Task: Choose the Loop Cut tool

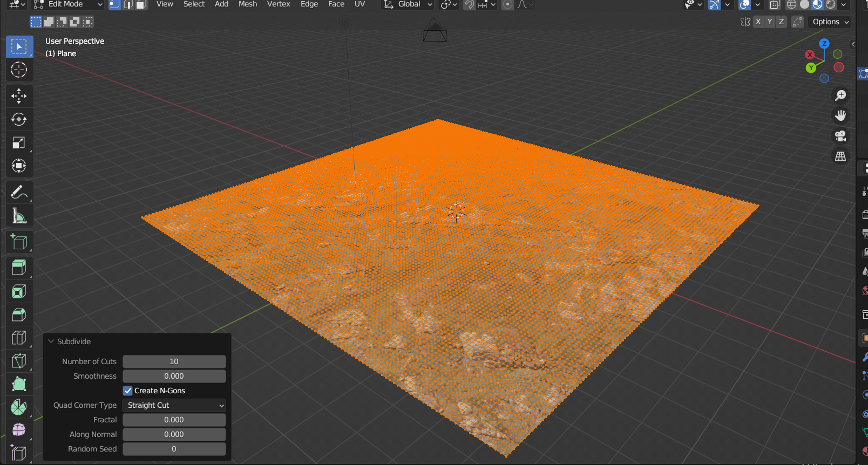Action: tap(19, 338)
